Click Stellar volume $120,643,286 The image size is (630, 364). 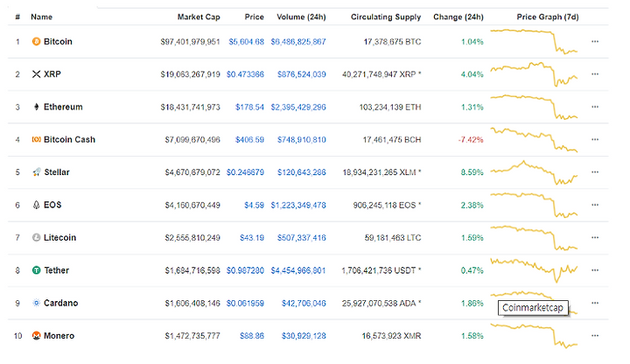click(302, 172)
